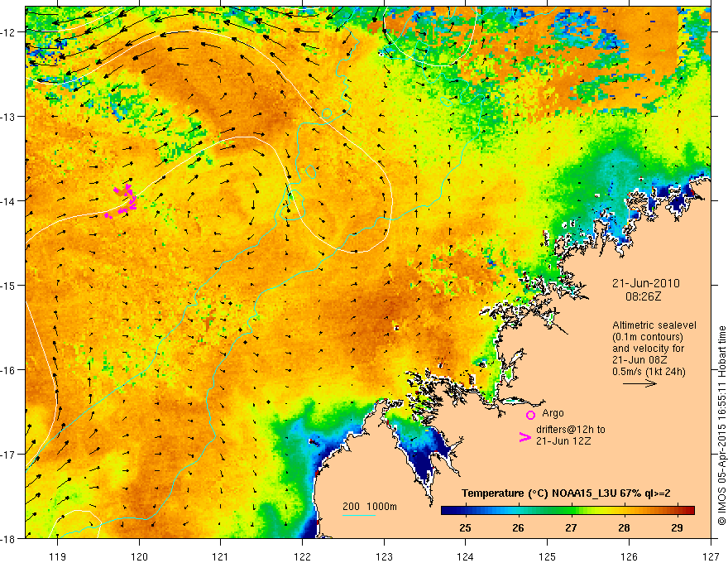
Task: Click the colorbar tick label 27
Action: tap(571, 527)
